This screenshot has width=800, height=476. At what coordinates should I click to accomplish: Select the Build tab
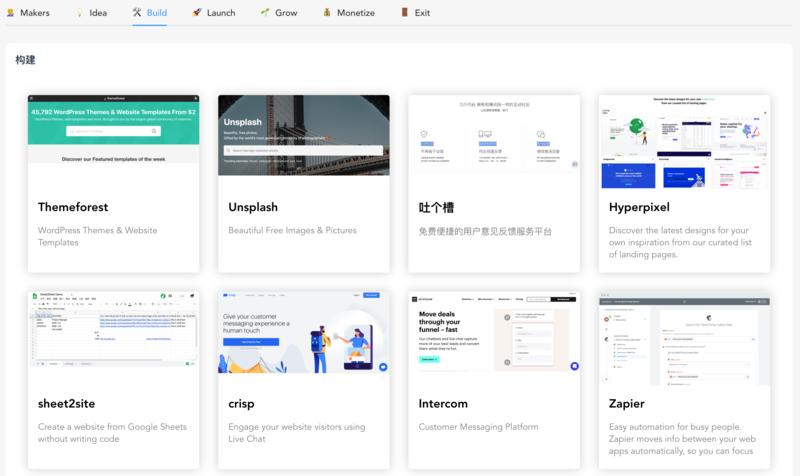point(149,13)
